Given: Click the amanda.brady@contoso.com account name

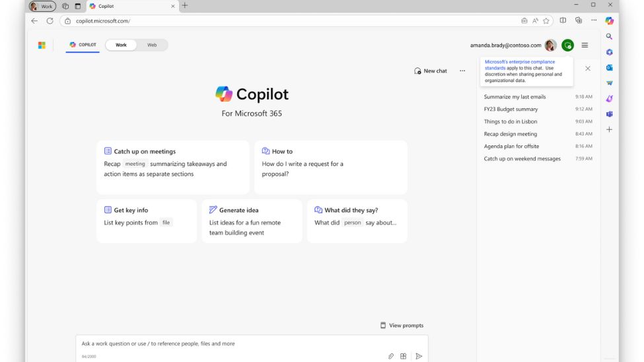Looking at the screenshot, I should pos(505,45).
